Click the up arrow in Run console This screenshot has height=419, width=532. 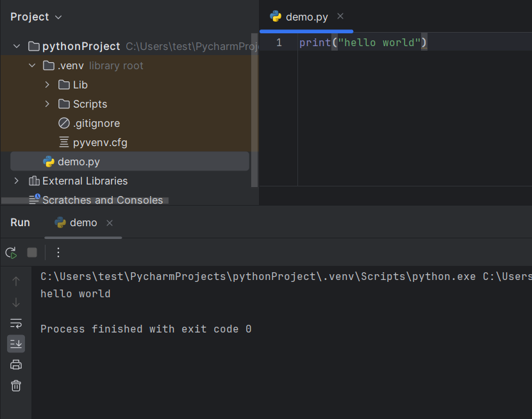coord(16,281)
